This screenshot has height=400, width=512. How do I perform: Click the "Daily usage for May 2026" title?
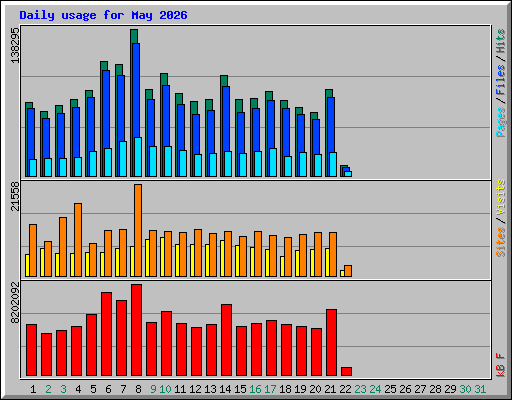[103, 16]
